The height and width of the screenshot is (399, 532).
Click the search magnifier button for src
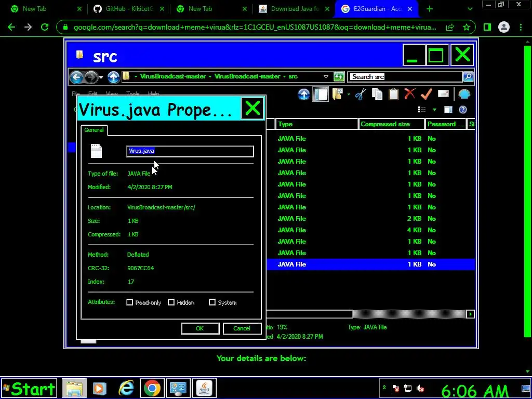pos(468,77)
